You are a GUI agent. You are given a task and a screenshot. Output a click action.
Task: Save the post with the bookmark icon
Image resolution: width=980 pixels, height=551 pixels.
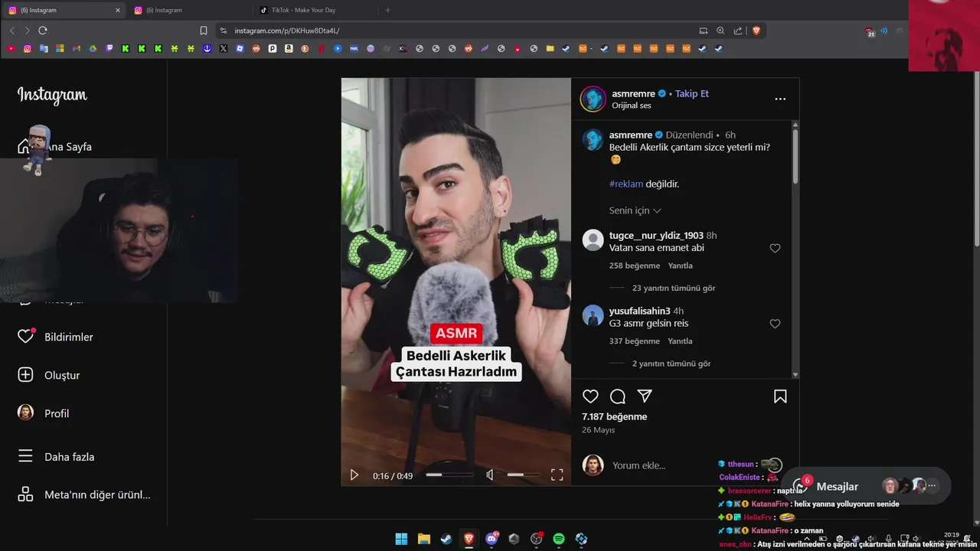(780, 396)
